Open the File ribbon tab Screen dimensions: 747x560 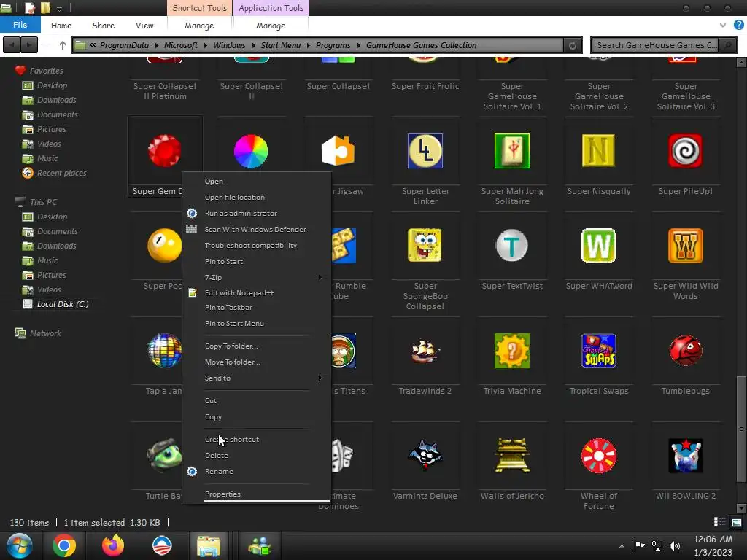20,25
